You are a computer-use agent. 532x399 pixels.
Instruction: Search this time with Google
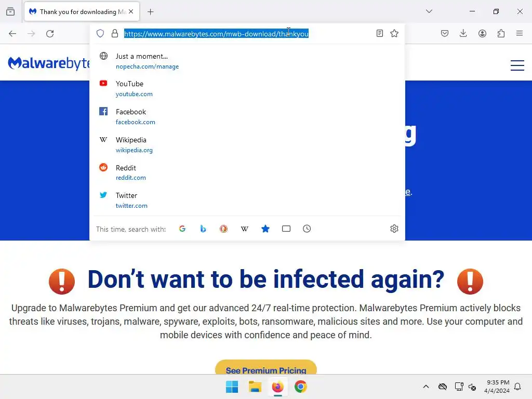tap(182, 229)
